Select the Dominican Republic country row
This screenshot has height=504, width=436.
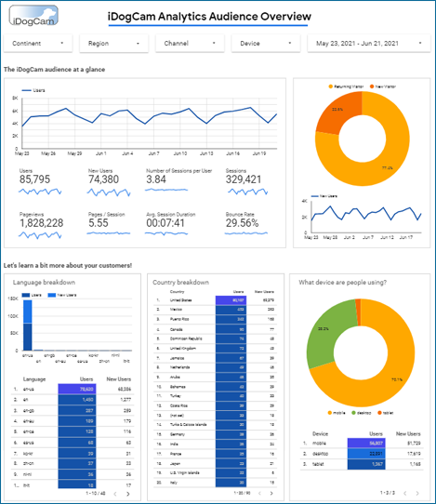[x=216, y=338]
